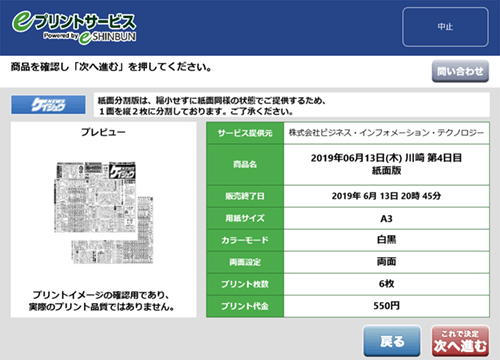Select the サービス提供元 label cell
Screen dimensions: 500x360
(245, 133)
